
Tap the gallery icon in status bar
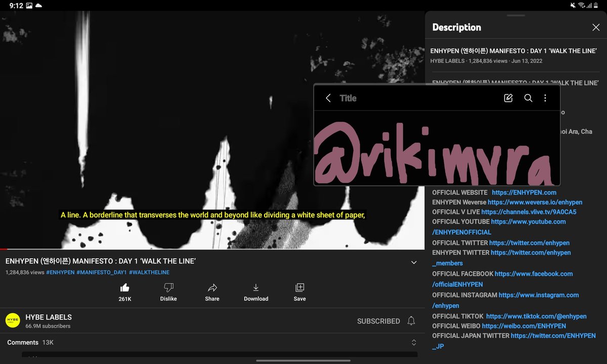click(x=29, y=5)
